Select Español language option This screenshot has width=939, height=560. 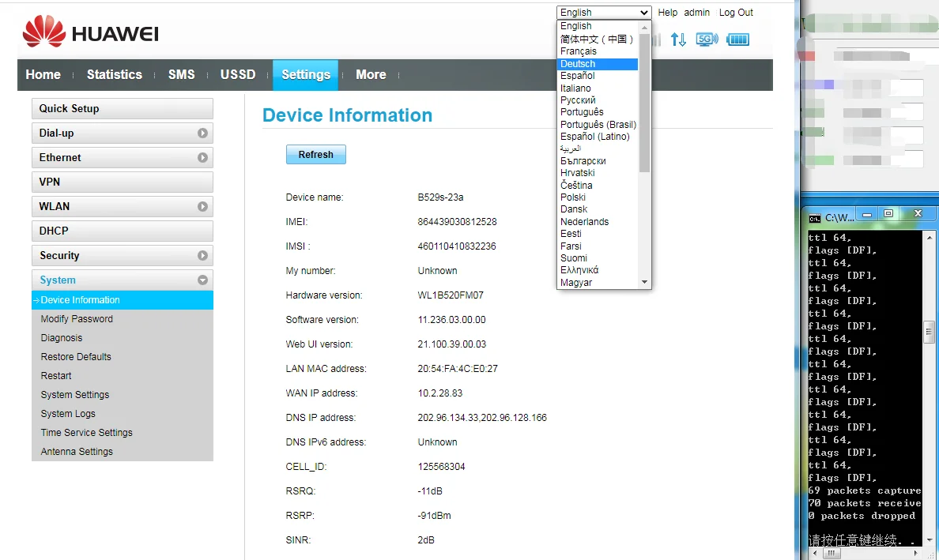pyautogui.click(x=598, y=75)
